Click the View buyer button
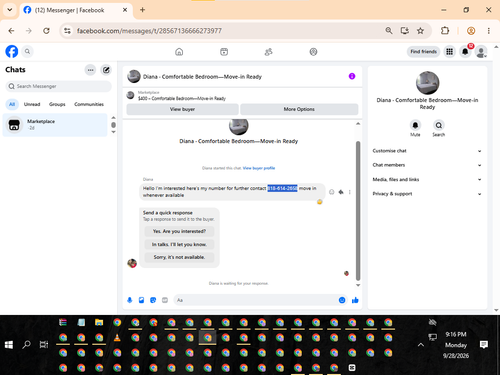The width and height of the screenshot is (500, 375). tap(182, 109)
